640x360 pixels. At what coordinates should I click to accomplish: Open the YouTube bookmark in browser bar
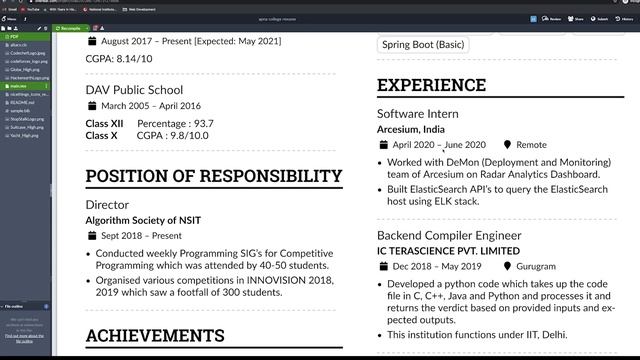(x=31, y=9)
